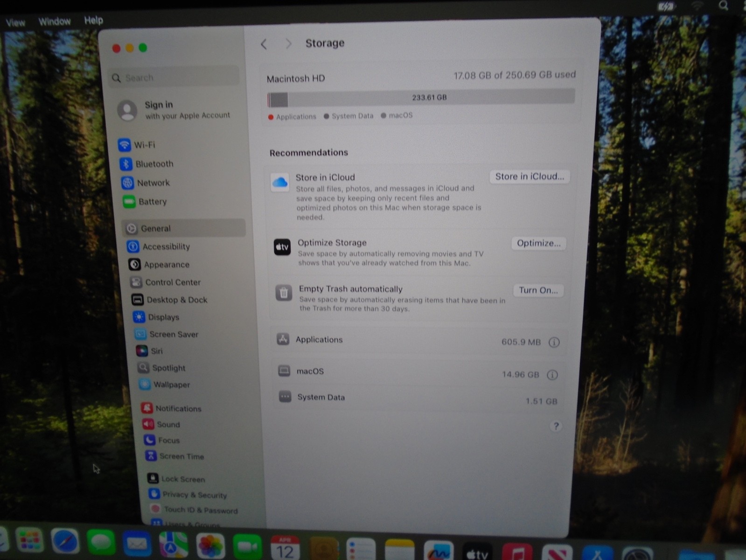This screenshot has height=560, width=746.
Task: Open Screen Time settings
Action: pyautogui.click(x=175, y=456)
